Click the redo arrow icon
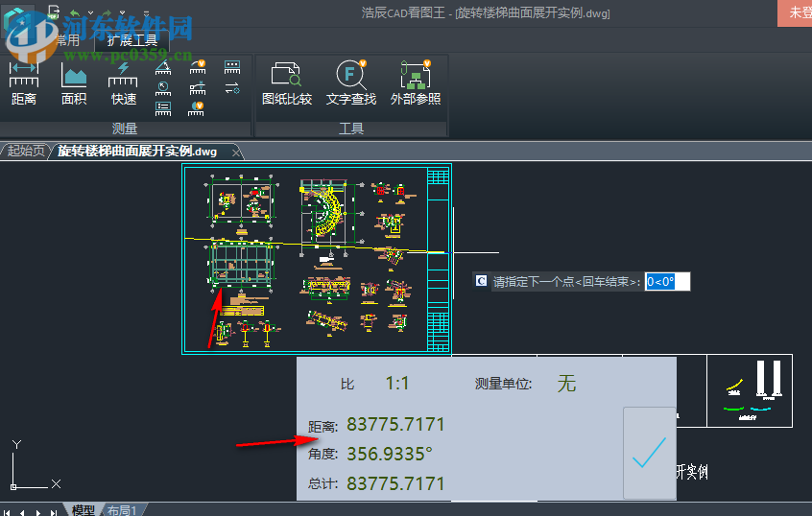Screen dimensions: 812x516 [107, 12]
